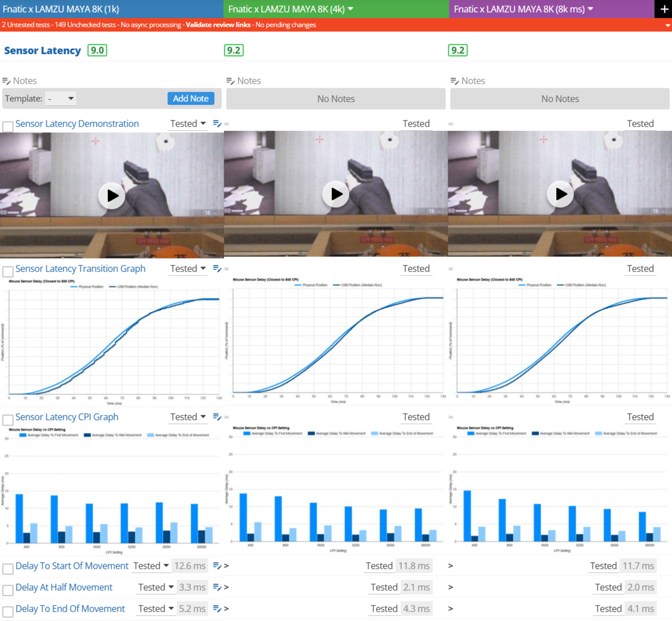
Task: Click the Add Note button
Action: 191,98
